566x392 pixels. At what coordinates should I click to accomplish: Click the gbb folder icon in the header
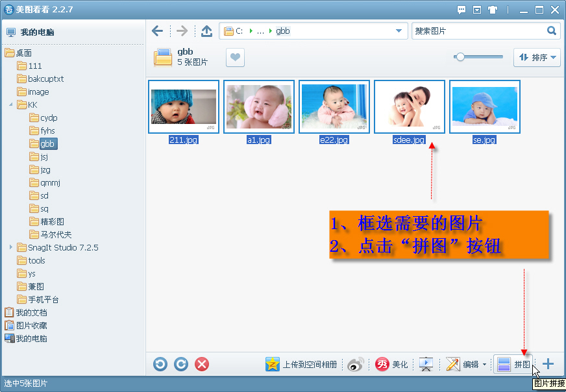tap(163, 58)
